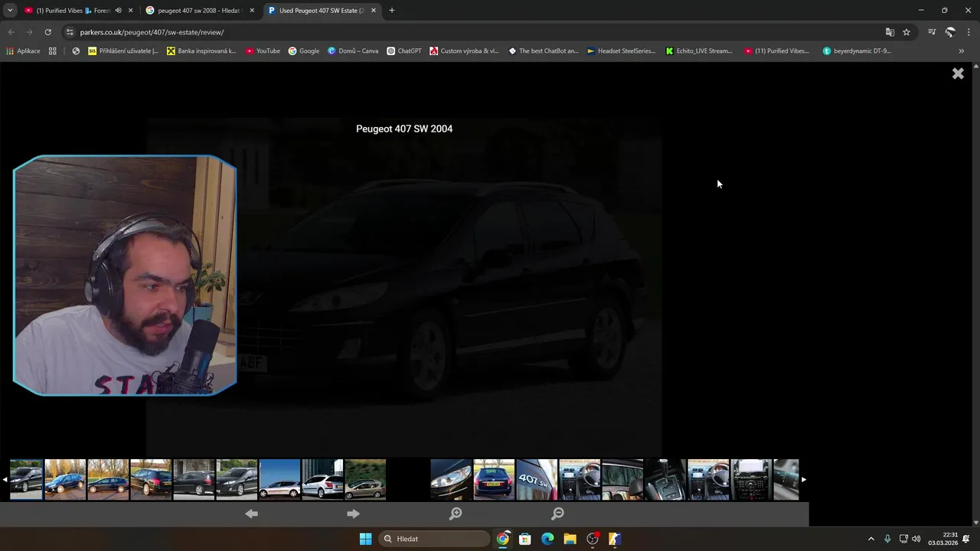Open the Custom výroba bookmark
The height and width of the screenshot is (551, 980).
(x=464, y=51)
